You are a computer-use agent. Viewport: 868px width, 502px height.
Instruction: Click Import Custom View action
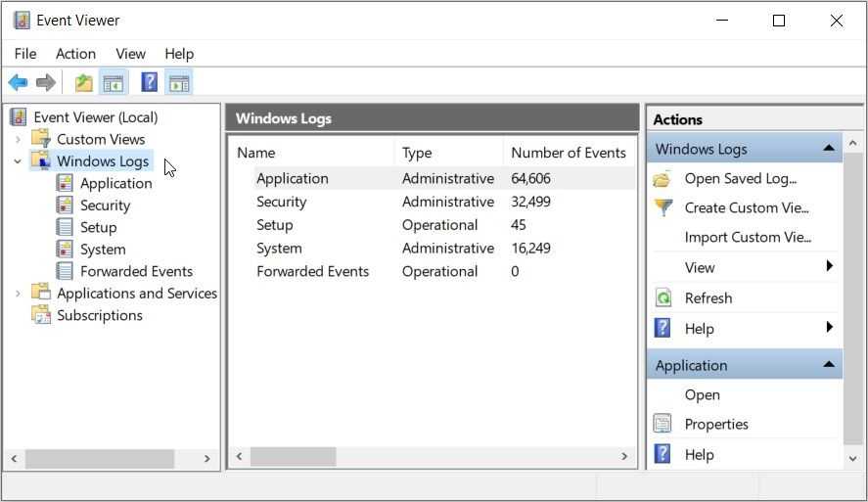pos(748,238)
